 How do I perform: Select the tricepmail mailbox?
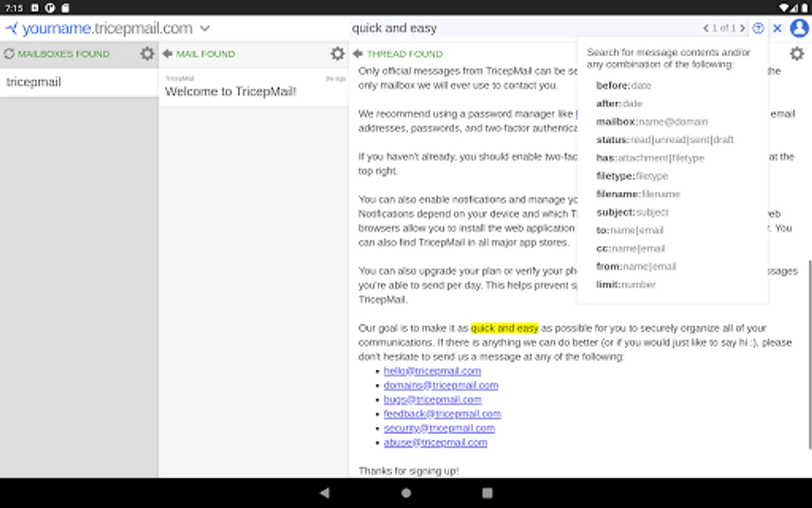pyautogui.click(x=79, y=82)
